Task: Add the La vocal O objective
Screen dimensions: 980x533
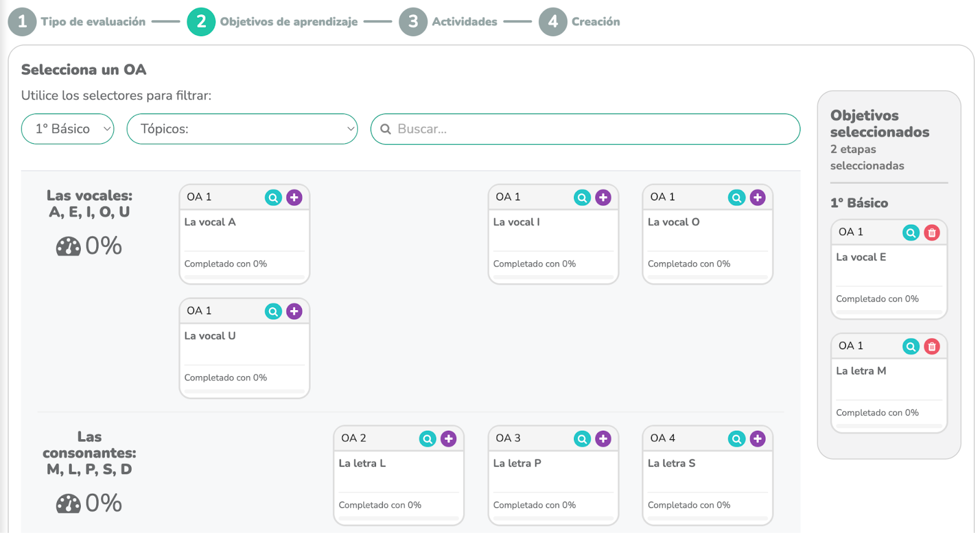Action: coord(757,197)
